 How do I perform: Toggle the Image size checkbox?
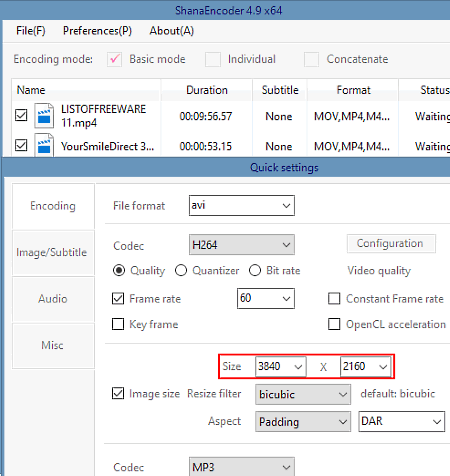[118, 393]
